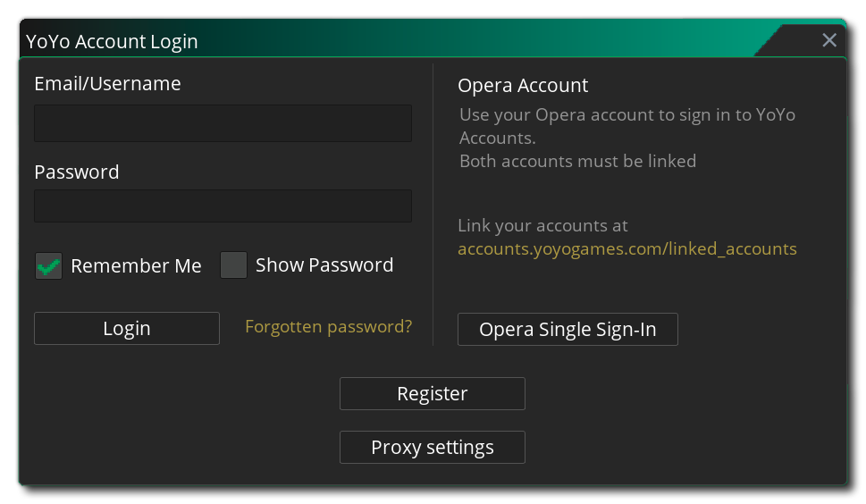Click the Login button
This screenshot has height=504, width=866.
pyautogui.click(x=127, y=329)
